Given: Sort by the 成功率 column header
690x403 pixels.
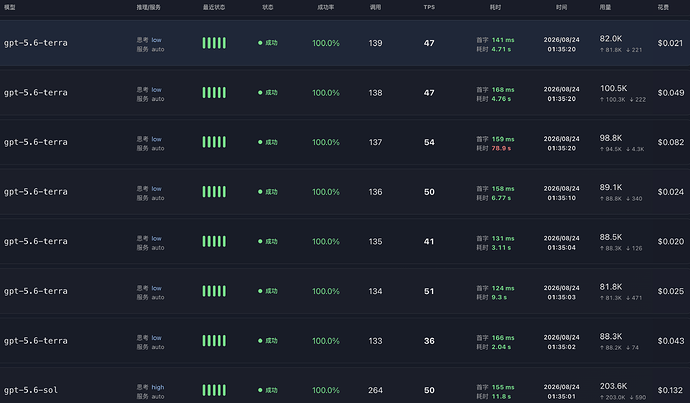Looking at the screenshot, I should click(326, 7).
